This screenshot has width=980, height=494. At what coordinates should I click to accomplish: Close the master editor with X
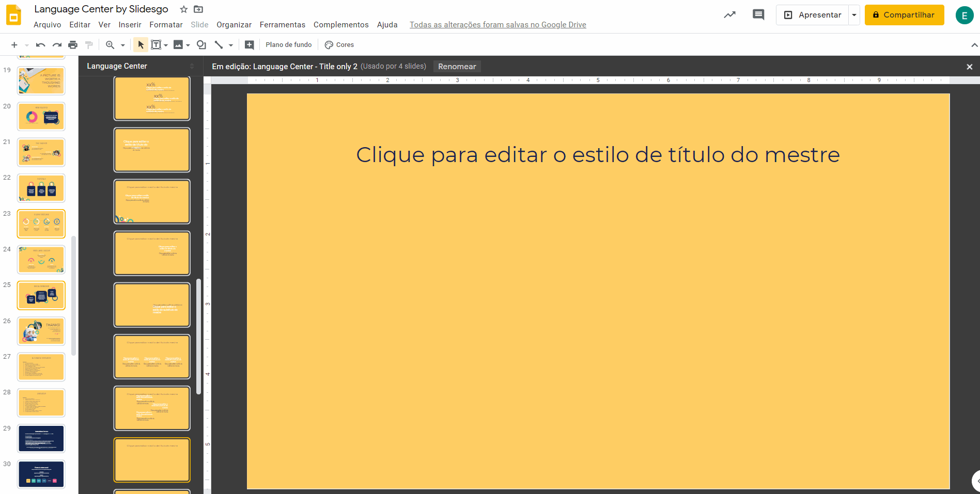pos(970,67)
